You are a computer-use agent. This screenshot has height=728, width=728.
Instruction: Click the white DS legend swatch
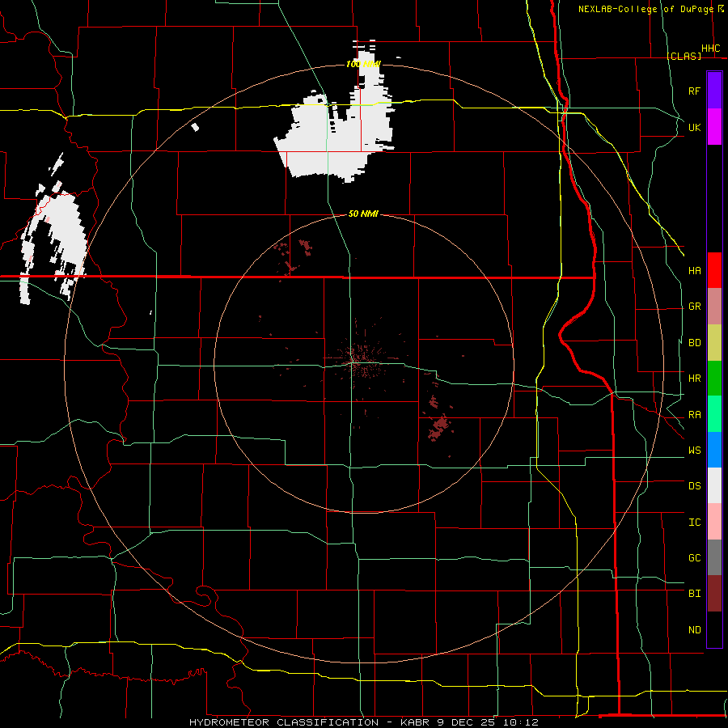[x=714, y=485]
